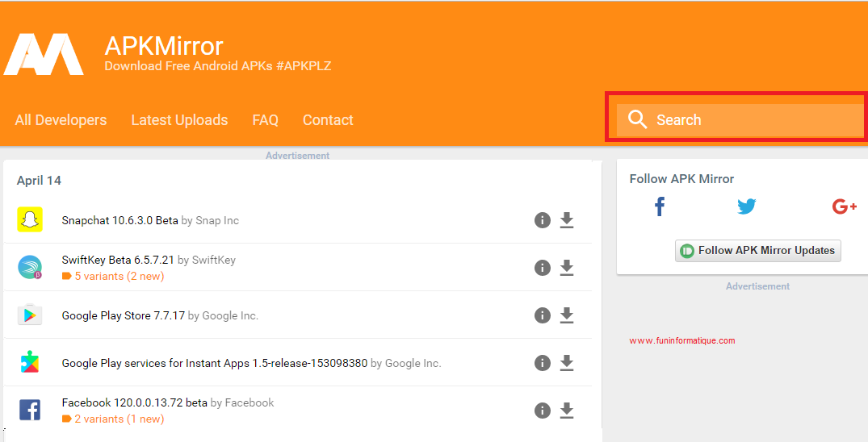Show info for Google Play services for Instant Apps
Screen dimensions: 868x442
tap(543, 363)
